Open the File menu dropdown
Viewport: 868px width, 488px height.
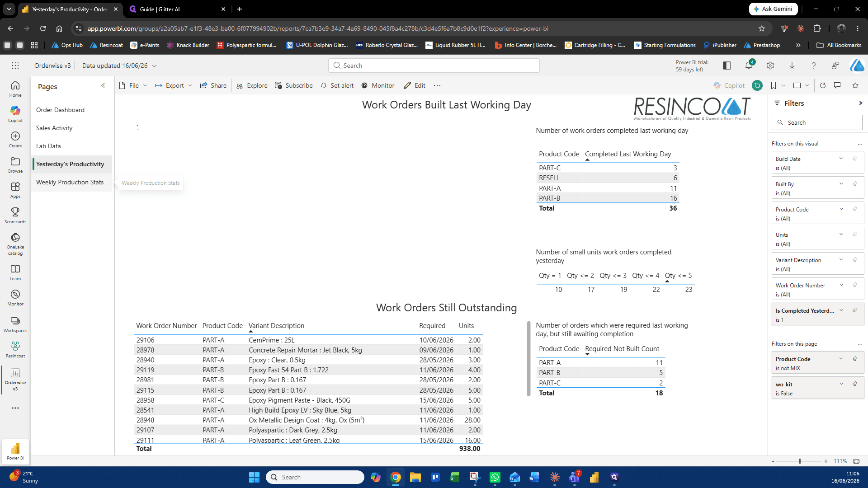133,85
